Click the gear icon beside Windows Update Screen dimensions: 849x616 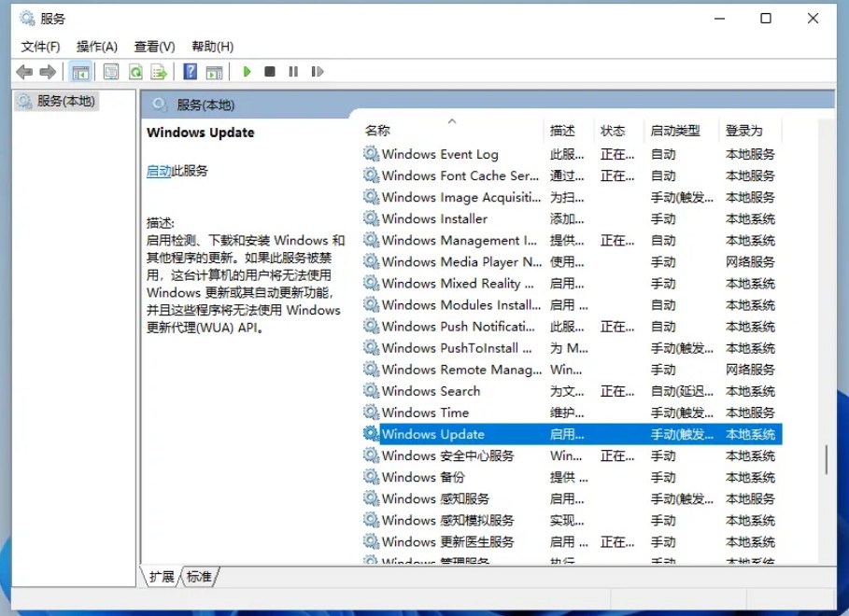coord(371,434)
